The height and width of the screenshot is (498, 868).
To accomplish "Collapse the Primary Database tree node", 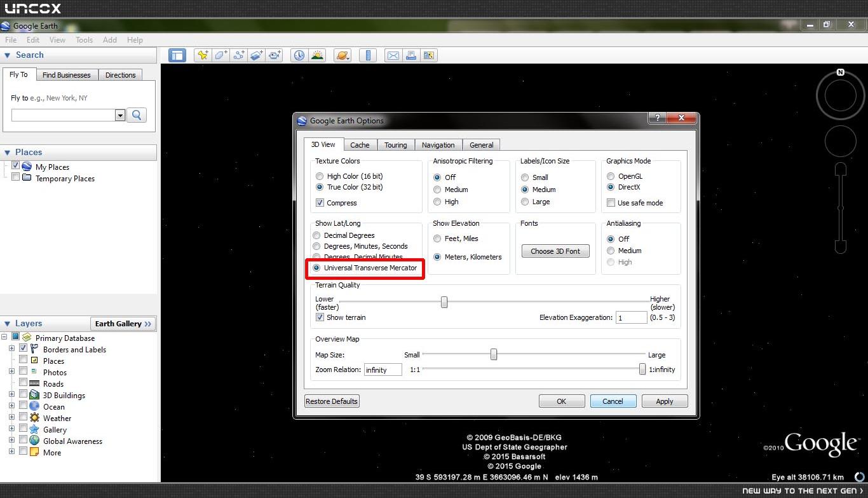I will [4, 337].
